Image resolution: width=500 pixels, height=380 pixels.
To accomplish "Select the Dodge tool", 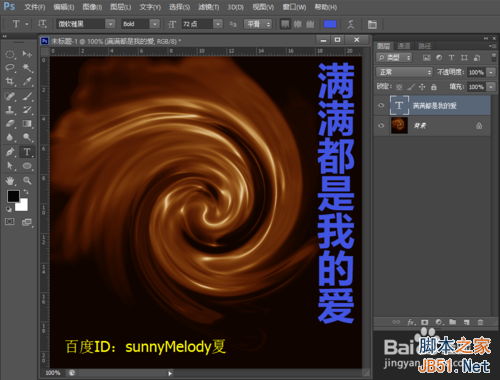I will coord(27,137).
